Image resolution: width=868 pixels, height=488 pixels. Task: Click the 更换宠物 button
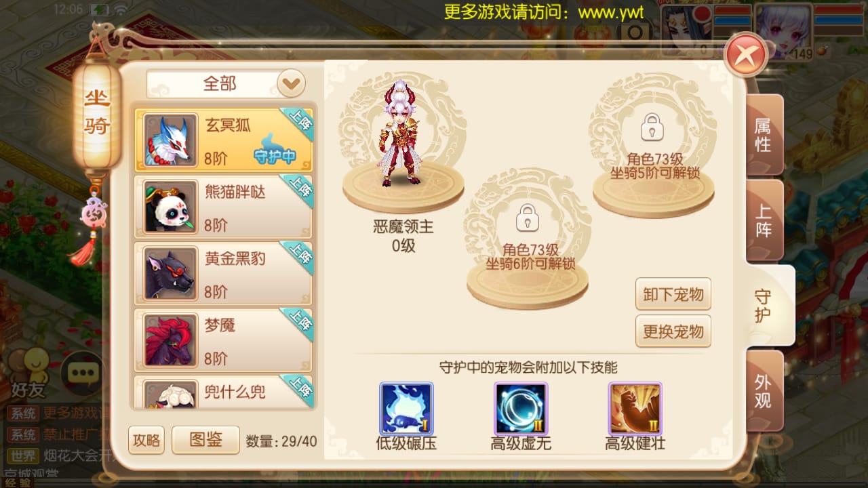673,332
